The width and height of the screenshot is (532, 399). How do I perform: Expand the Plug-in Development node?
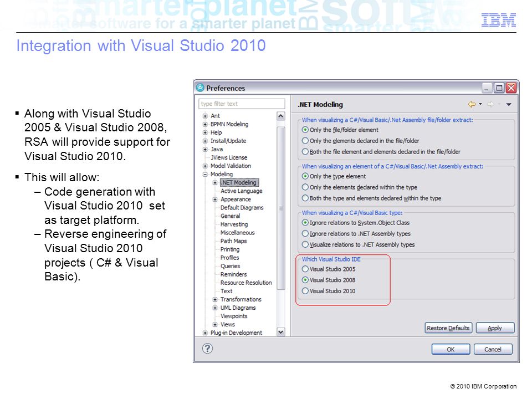tap(205, 333)
